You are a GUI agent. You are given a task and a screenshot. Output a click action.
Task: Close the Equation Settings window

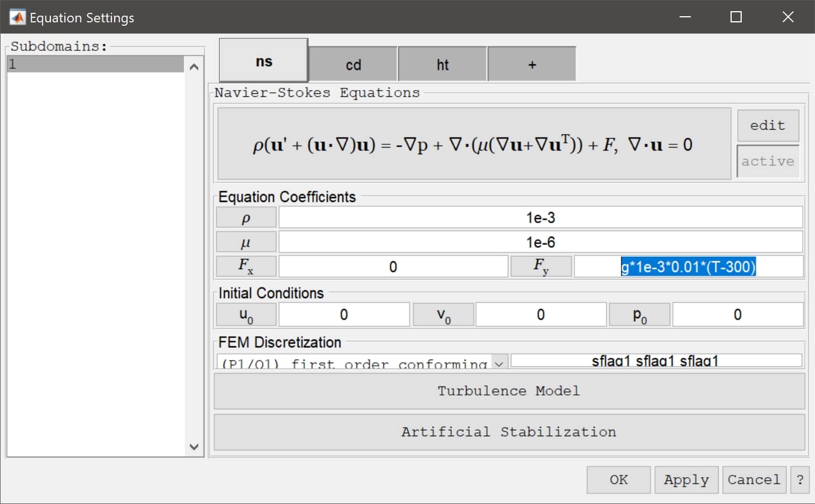(788, 17)
